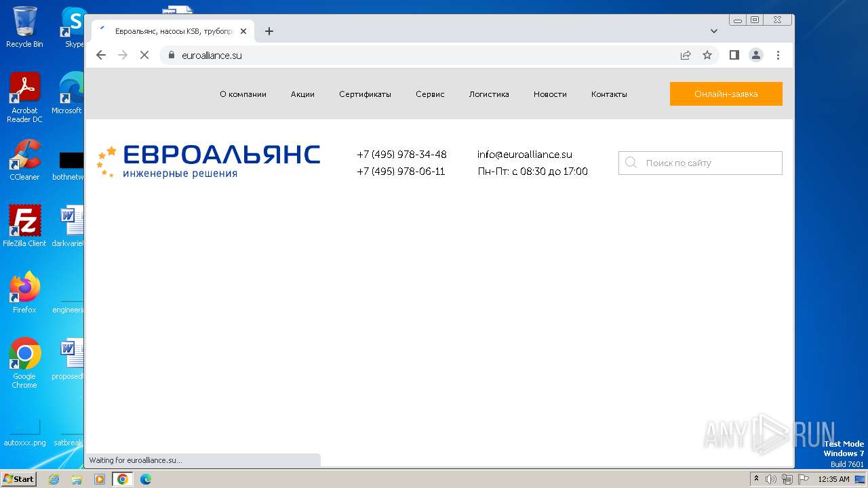
Task: Click the address bar URL euroalliance.su
Action: pyautogui.click(x=212, y=56)
